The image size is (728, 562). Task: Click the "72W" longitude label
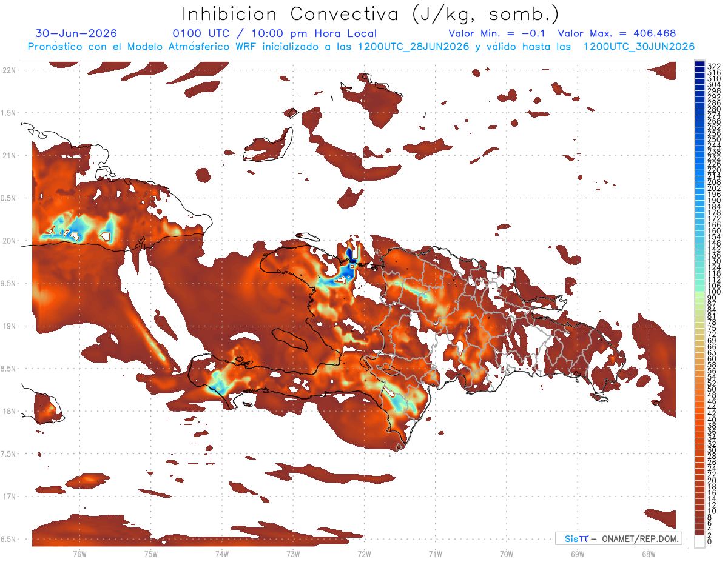coord(364,554)
